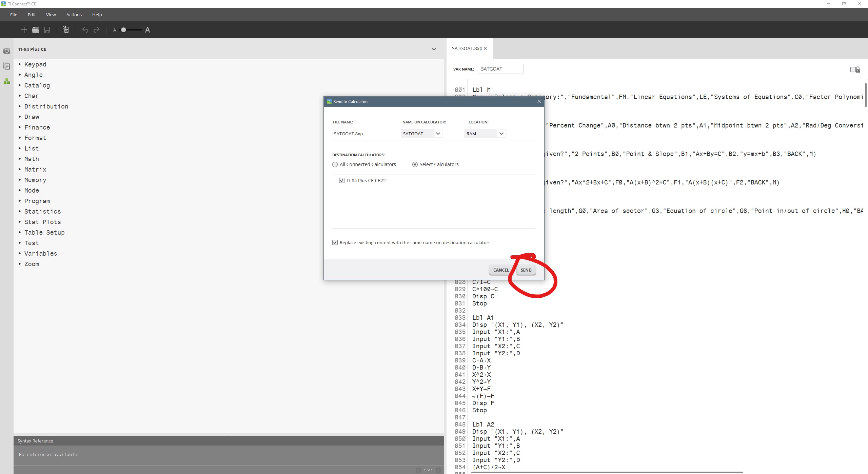Click the font size slider handle
The image size is (868, 474).
(124, 30)
